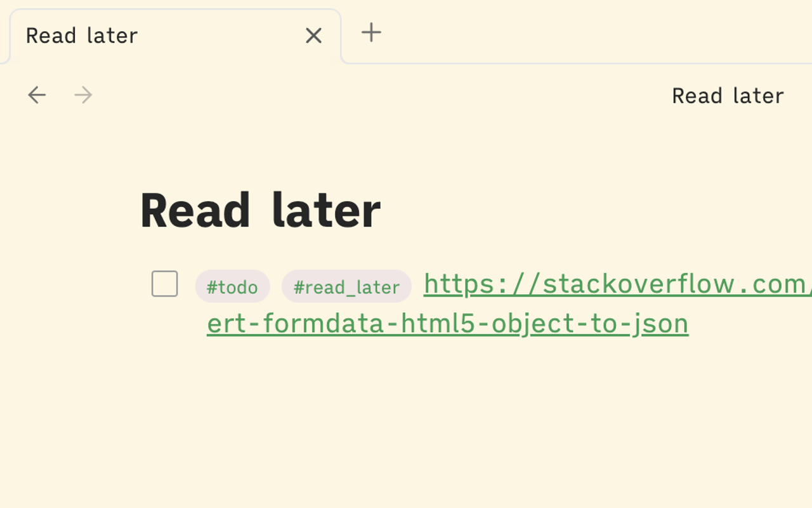Navigate back using the left arrow

pos(37,95)
